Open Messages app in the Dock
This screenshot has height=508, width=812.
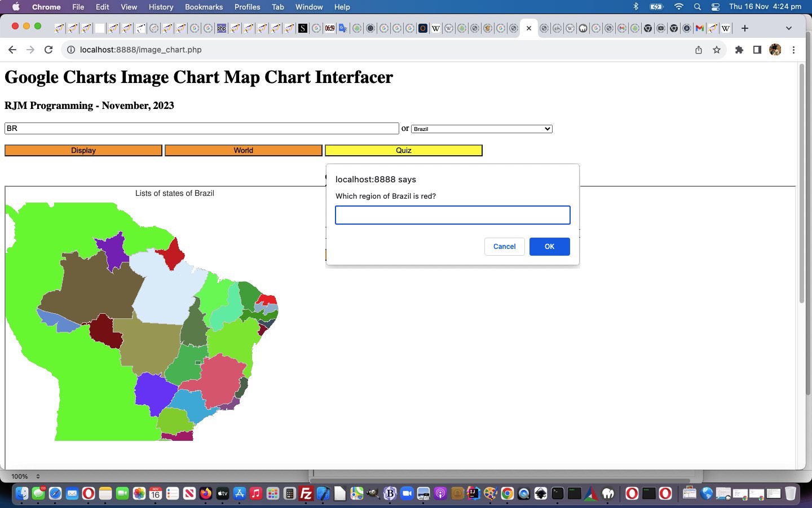[x=38, y=494]
